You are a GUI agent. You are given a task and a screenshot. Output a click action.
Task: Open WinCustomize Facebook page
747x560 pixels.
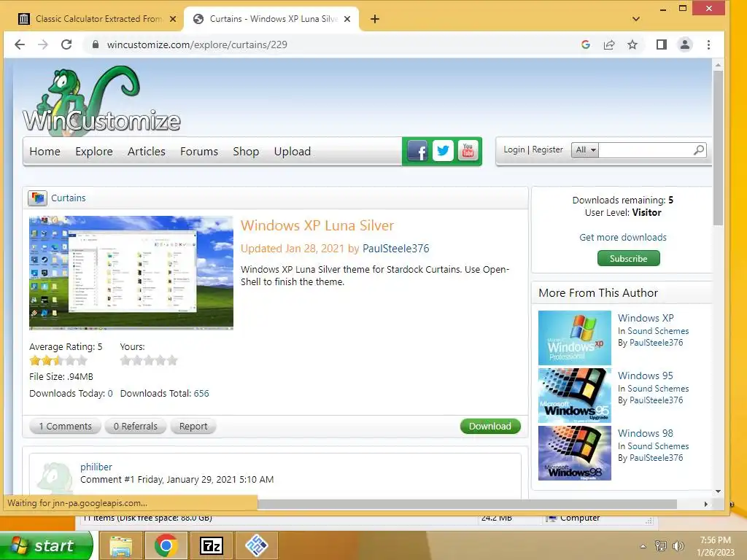pos(417,151)
